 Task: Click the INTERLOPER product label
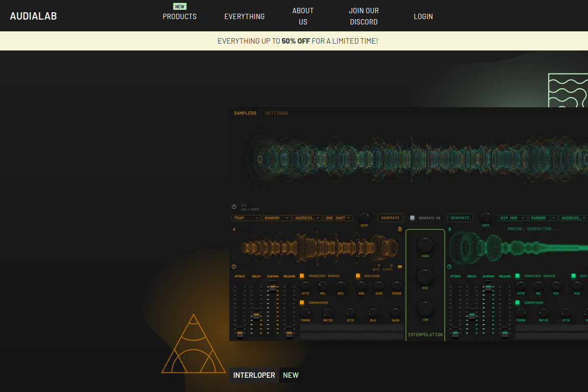(x=254, y=375)
